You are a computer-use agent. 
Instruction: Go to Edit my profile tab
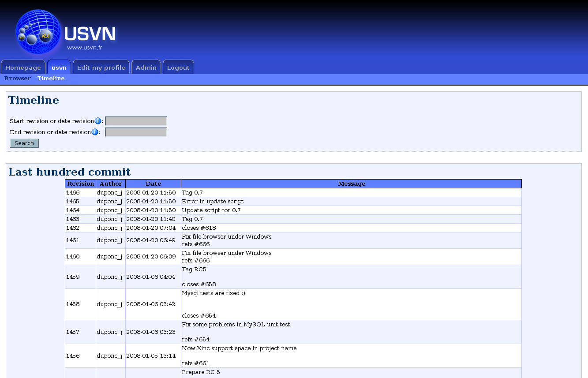click(101, 67)
